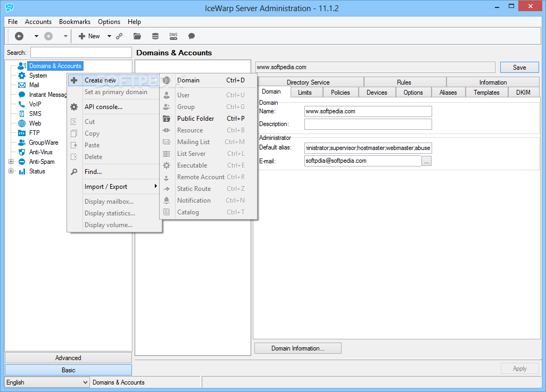Open the Back history dropdown arrow
The width and height of the screenshot is (546, 392).
36,36
